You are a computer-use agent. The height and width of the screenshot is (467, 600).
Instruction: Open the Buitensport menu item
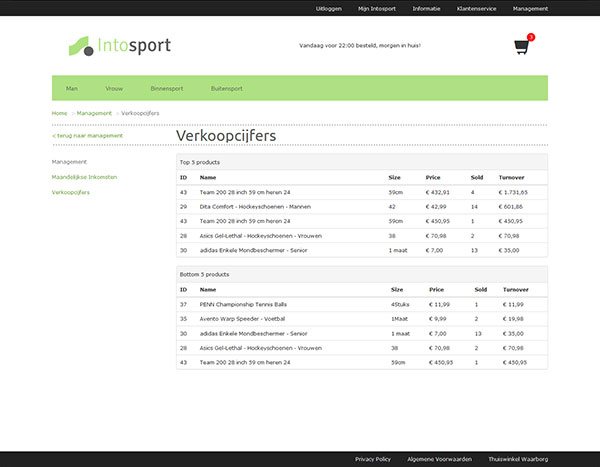(x=227, y=88)
